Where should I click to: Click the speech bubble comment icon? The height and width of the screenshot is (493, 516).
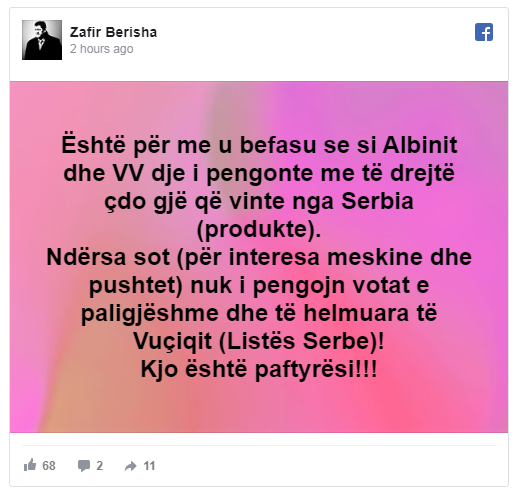(84, 466)
